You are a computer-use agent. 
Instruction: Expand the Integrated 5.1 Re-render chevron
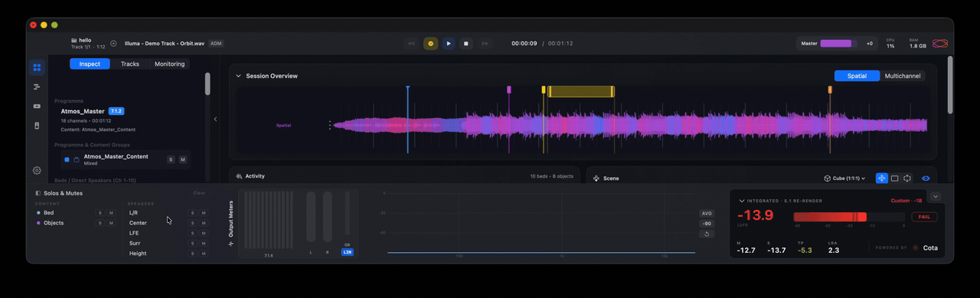741,201
